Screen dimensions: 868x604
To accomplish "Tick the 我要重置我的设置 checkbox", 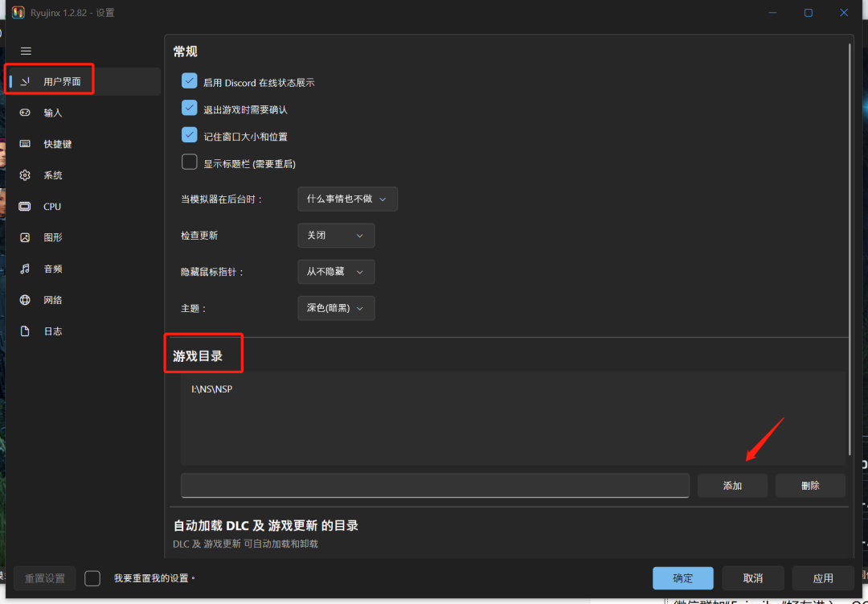I will (x=92, y=578).
